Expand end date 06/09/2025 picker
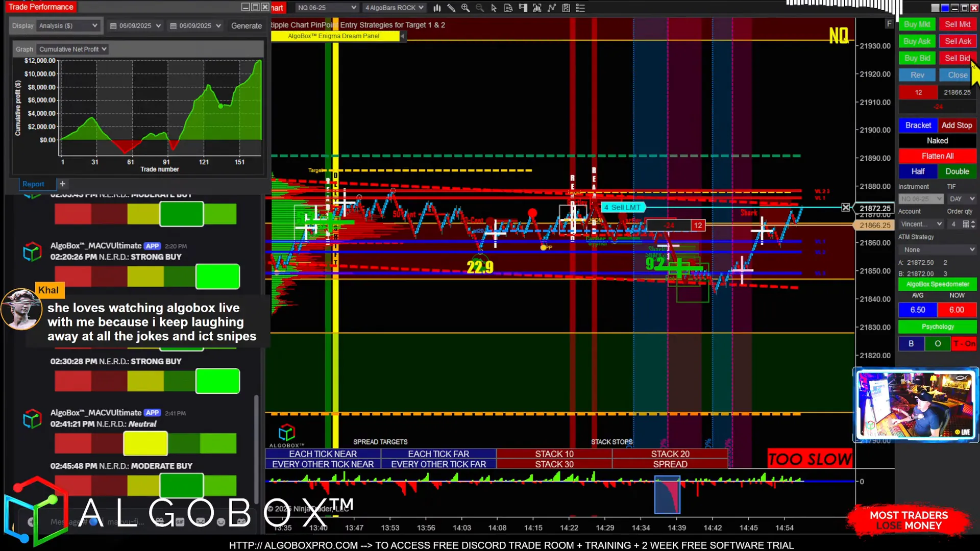Viewport: 980px width, 551px height. [218, 26]
